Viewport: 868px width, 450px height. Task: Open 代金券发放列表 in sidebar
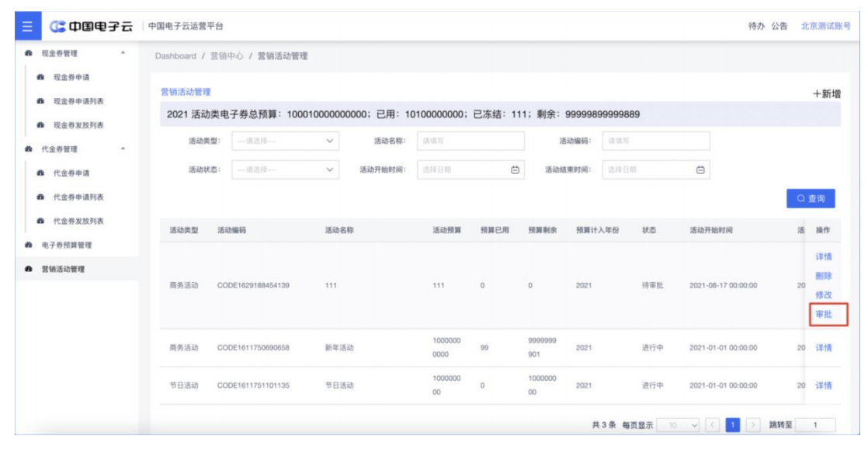pos(77,221)
